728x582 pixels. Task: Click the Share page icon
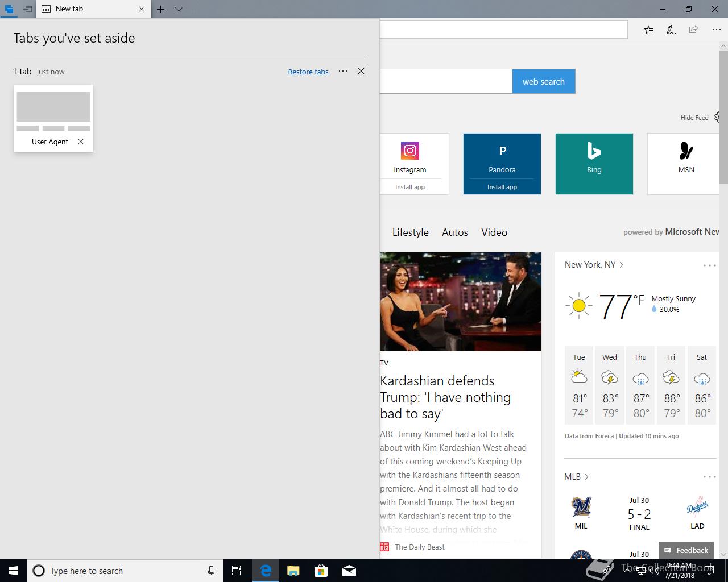(693, 30)
